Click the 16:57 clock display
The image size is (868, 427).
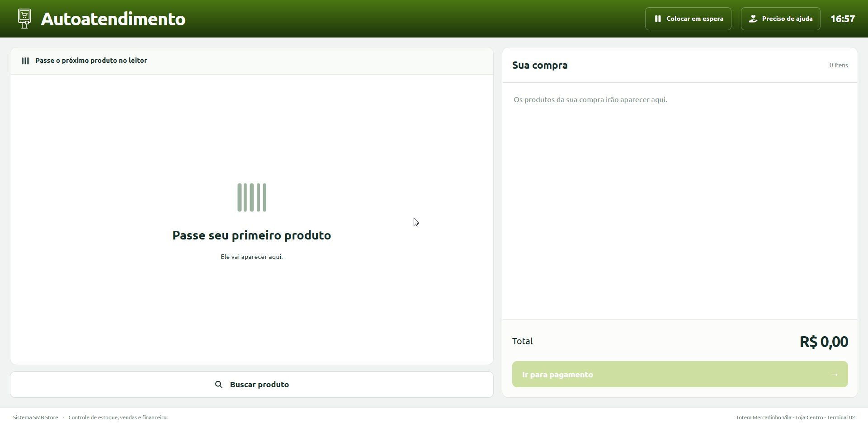[843, 19]
